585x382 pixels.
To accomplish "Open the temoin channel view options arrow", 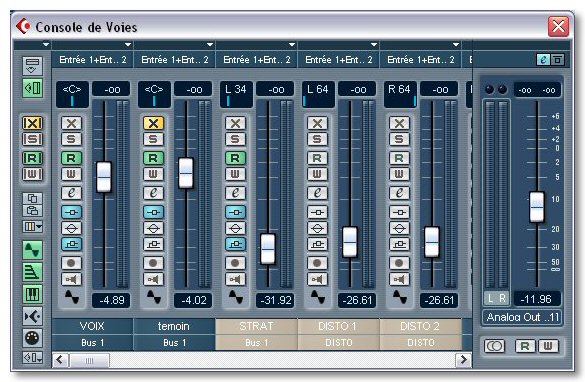I will tap(210, 45).
